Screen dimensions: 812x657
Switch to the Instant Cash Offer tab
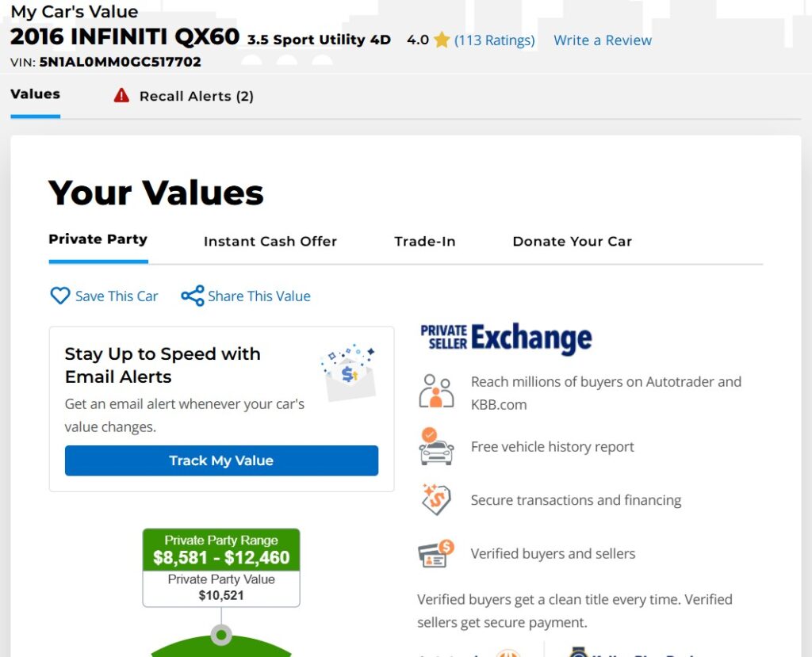270,242
